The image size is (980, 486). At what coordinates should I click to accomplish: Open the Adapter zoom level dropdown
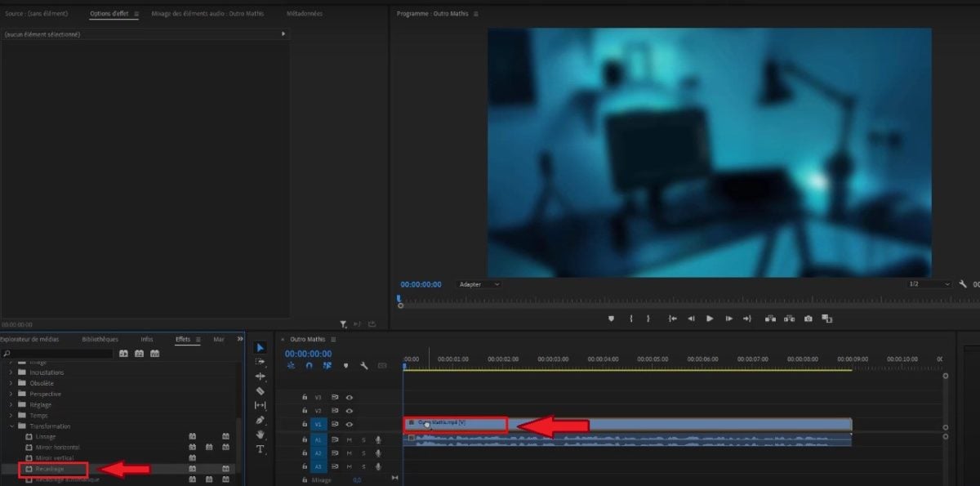point(479,284)
